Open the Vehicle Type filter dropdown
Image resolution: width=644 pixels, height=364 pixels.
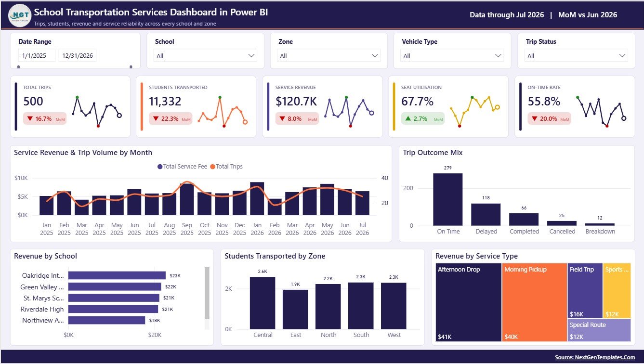(453, 56)
